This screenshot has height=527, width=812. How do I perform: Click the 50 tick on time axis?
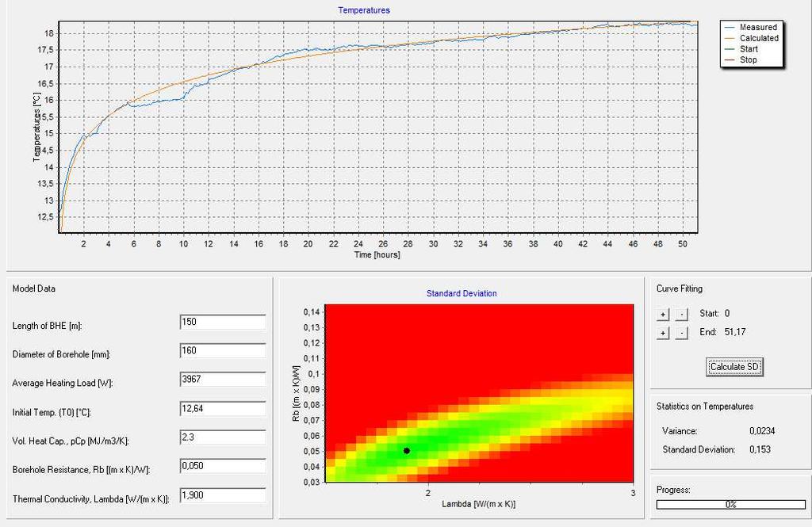click(683, 243)
